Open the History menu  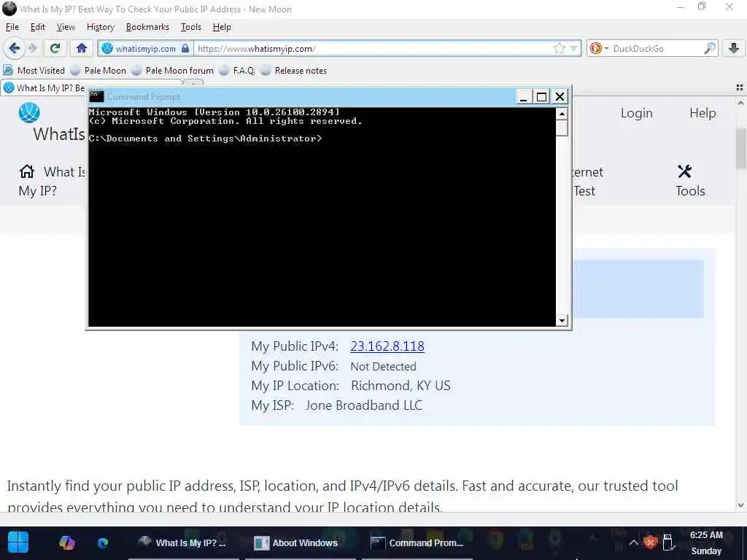(x=101, y=27)
